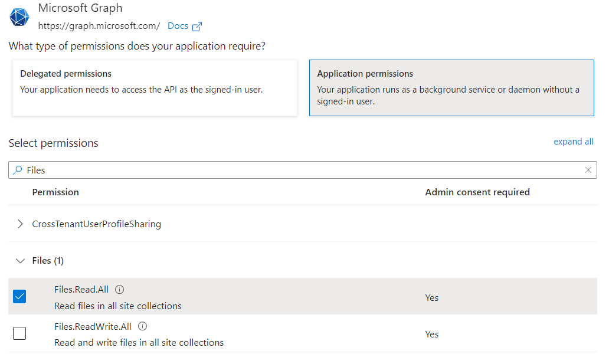
Task: Expand the CrossTenantUserProfileSharing group
Action: click(x=20, y=224)
